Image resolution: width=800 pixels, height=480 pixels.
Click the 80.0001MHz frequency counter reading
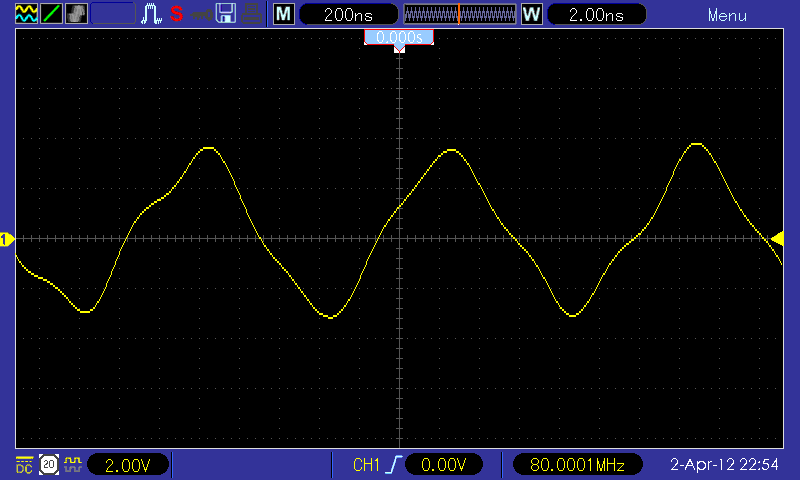[577, 465]
